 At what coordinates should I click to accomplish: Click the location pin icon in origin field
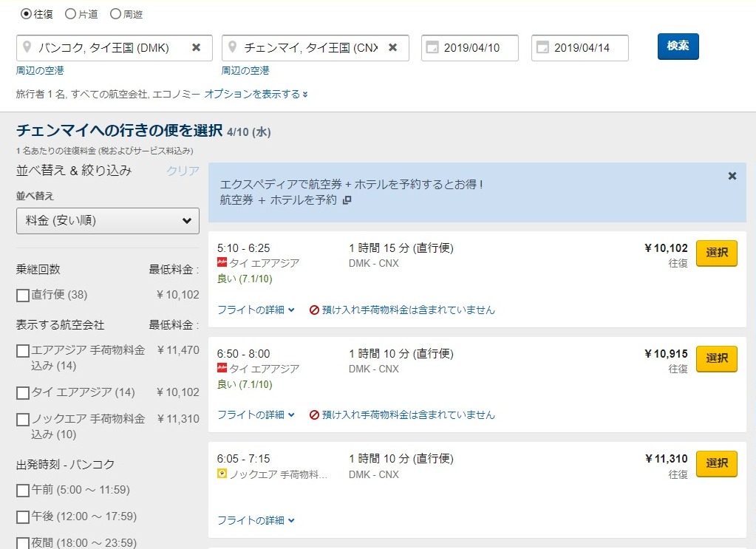[x=27, y=47]
